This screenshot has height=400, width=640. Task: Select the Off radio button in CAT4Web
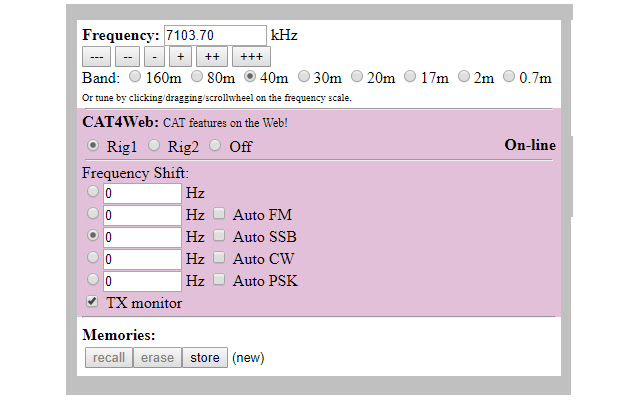(215, 145)
